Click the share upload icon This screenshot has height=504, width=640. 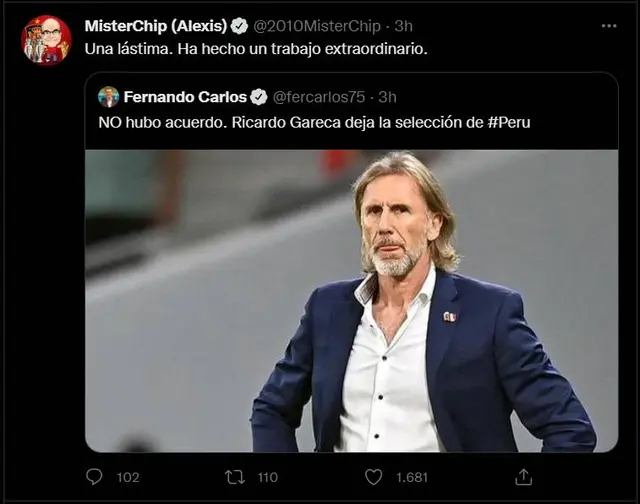point(522,477)
